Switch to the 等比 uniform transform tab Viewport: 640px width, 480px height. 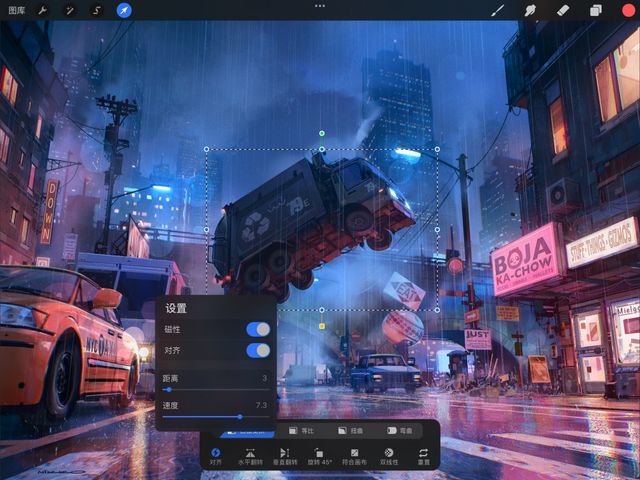pyautogui.click(x=301, y=431)
